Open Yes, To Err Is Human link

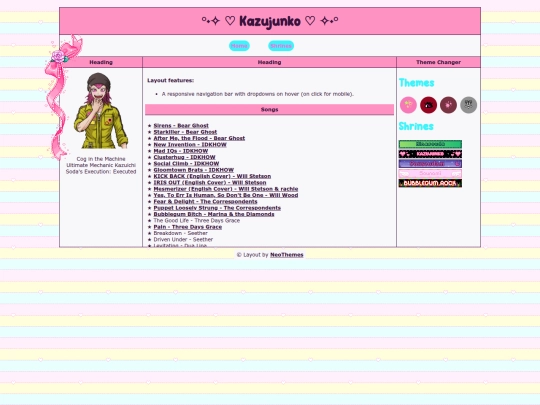226,195
